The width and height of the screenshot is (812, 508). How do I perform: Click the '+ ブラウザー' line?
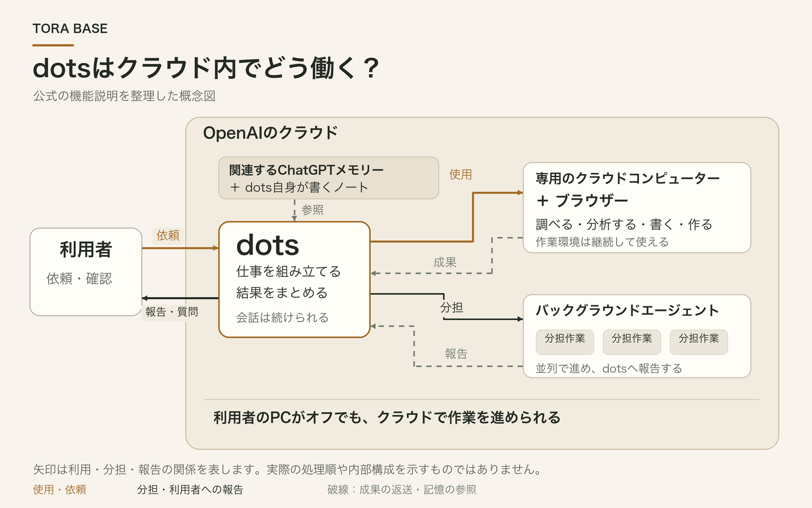point(582,201)
